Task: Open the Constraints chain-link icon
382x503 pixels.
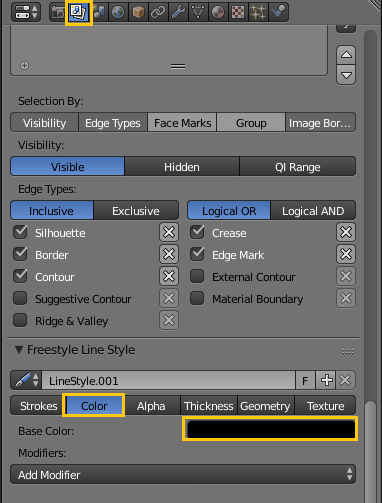Action: coord(158,12)
